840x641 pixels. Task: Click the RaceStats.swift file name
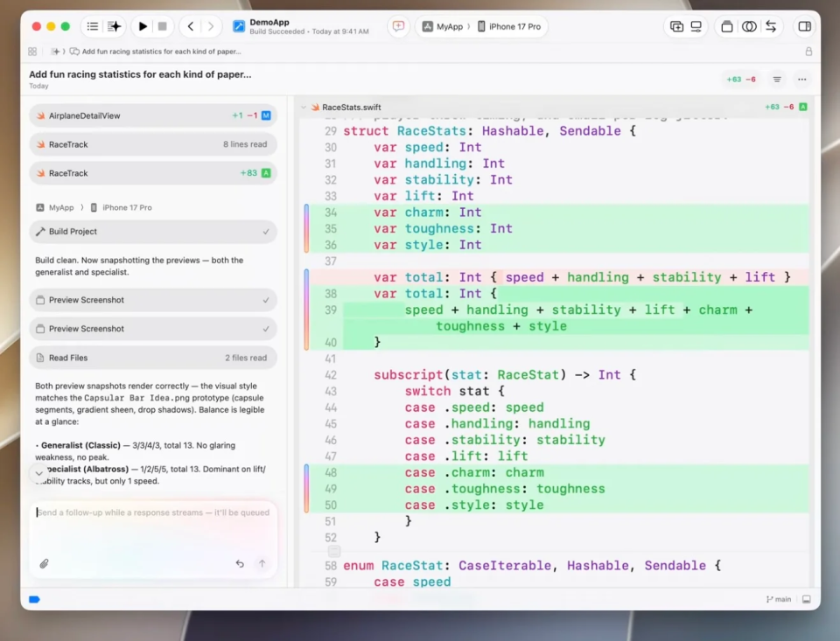click(x=352, y=107)
